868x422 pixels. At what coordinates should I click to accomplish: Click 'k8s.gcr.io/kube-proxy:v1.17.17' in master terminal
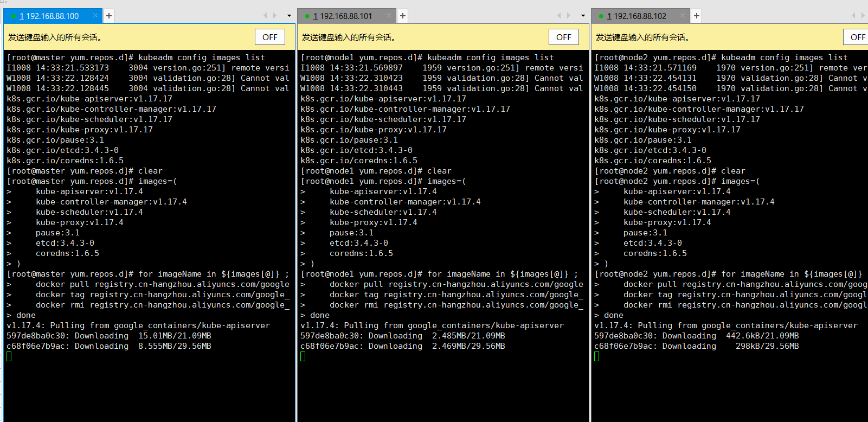pos(80,130)
